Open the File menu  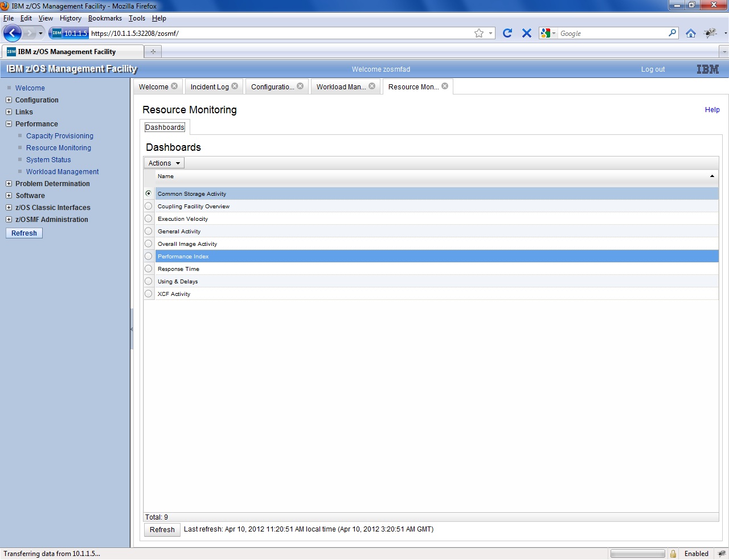tap(9, 18)
